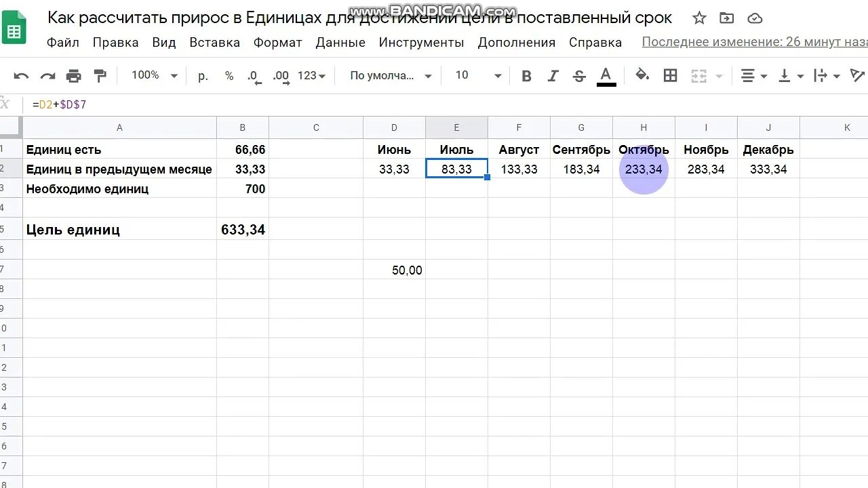Select cell 'Единиц в предыдущем месяце'
868x488 pixels.
point(120,169)
